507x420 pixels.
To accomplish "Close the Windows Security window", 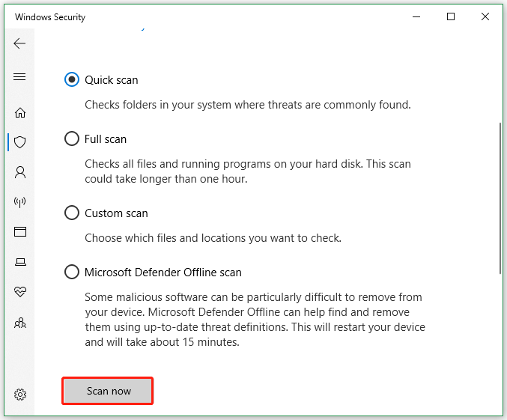I will pos(485,16).
